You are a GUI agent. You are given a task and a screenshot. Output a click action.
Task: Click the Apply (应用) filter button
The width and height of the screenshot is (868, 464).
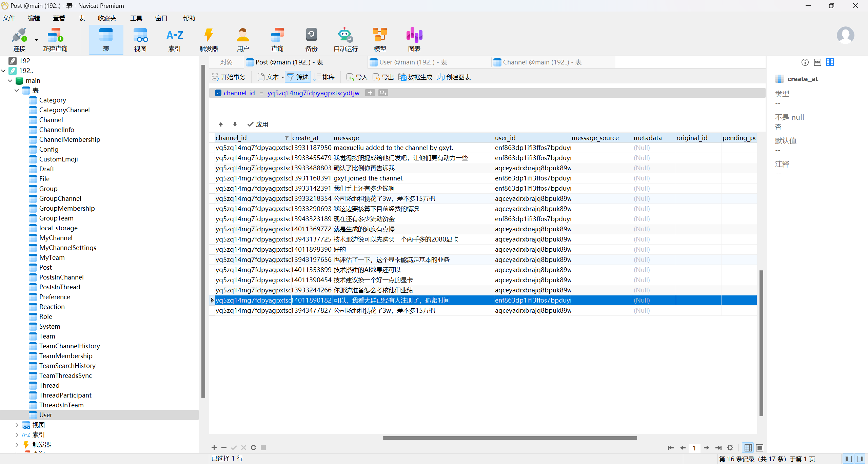[258, 124]
